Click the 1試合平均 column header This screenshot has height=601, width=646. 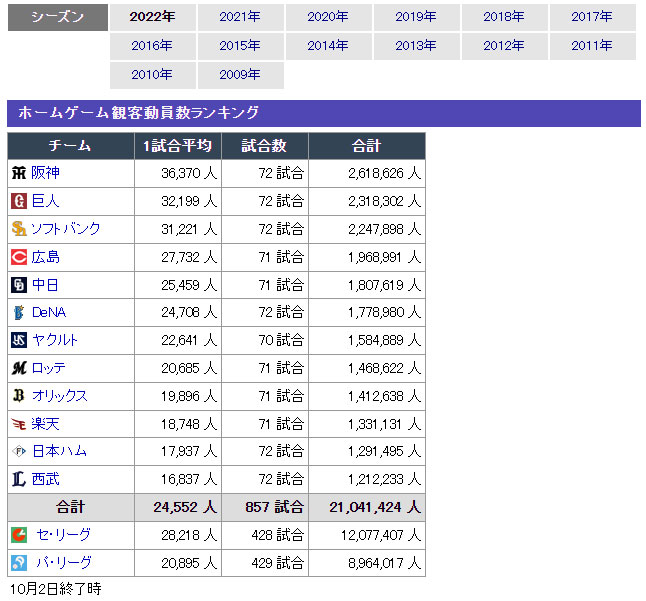pyautogui.click(x=178, y=146)
